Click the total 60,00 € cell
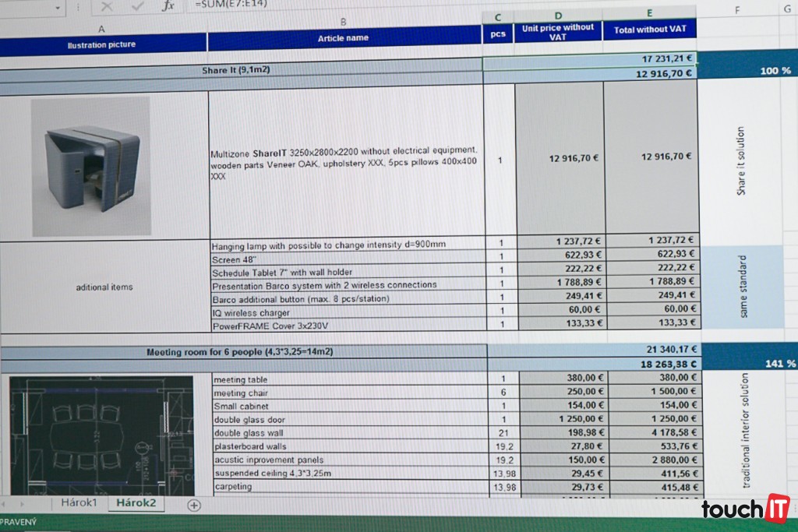The image size is (798, 532). 654,308
